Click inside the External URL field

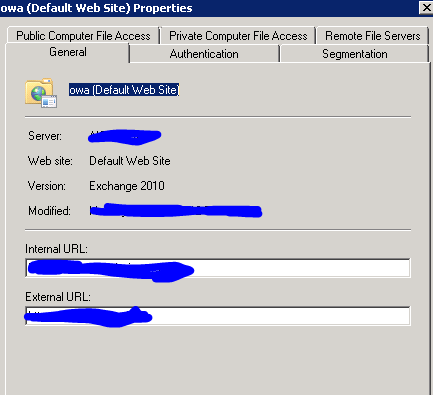[218, 316]
